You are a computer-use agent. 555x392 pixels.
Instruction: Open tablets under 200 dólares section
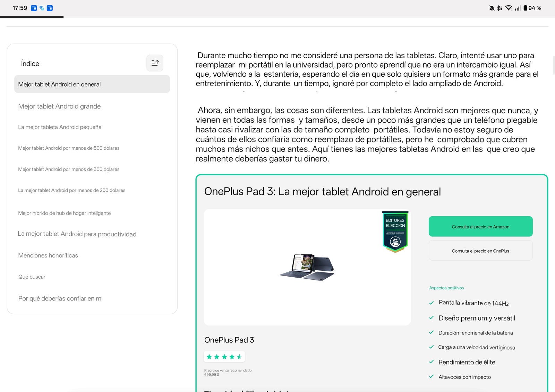[x=71, y=190]
